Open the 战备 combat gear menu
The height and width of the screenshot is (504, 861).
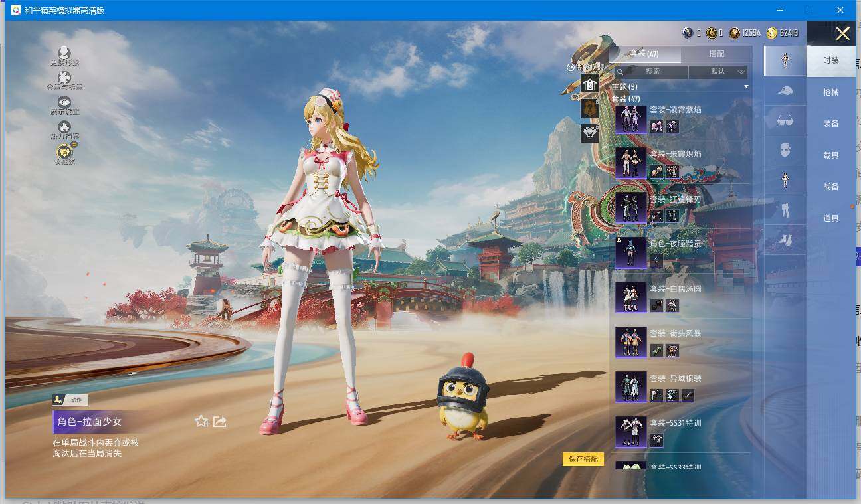point(830,187)
